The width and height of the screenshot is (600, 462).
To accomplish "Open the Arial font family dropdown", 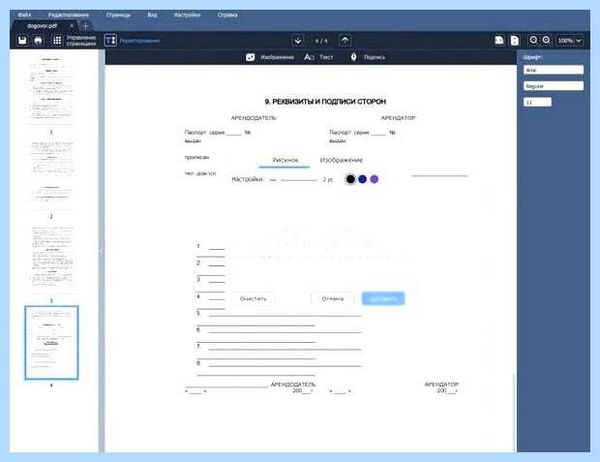I will point(553,70).
